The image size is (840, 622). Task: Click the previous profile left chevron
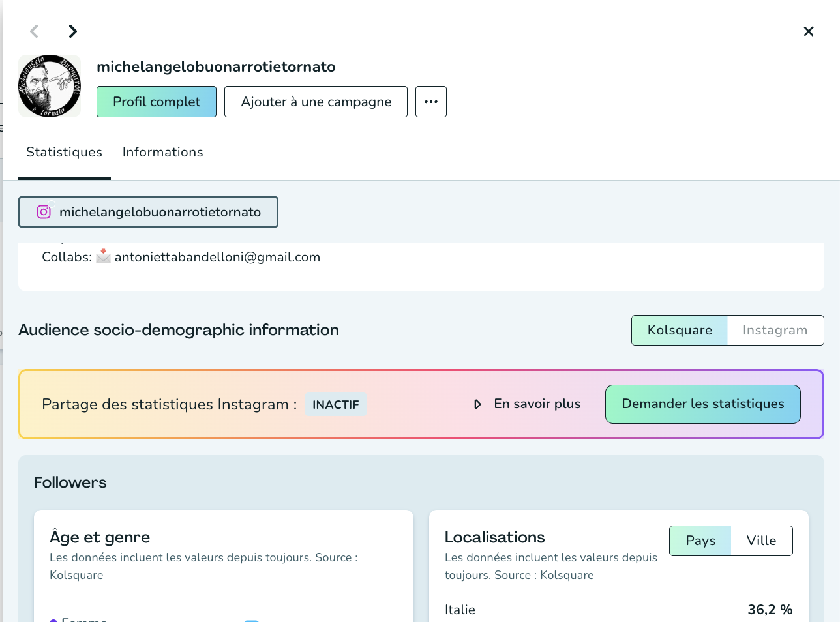[35, 31]
